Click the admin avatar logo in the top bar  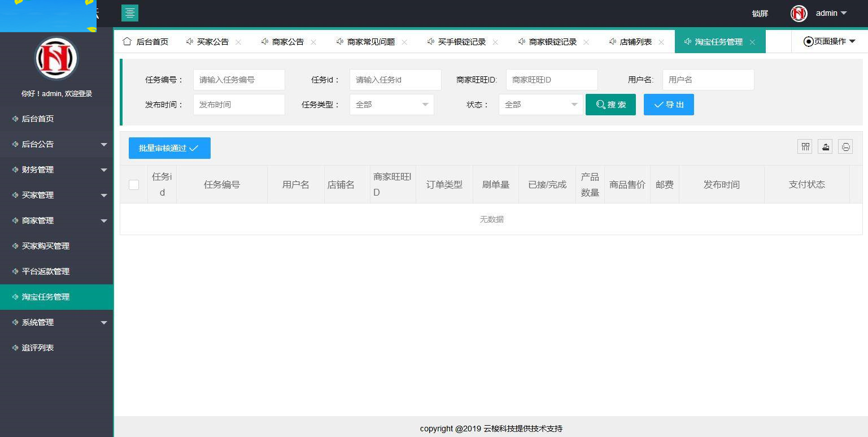(x=799, y=13)
